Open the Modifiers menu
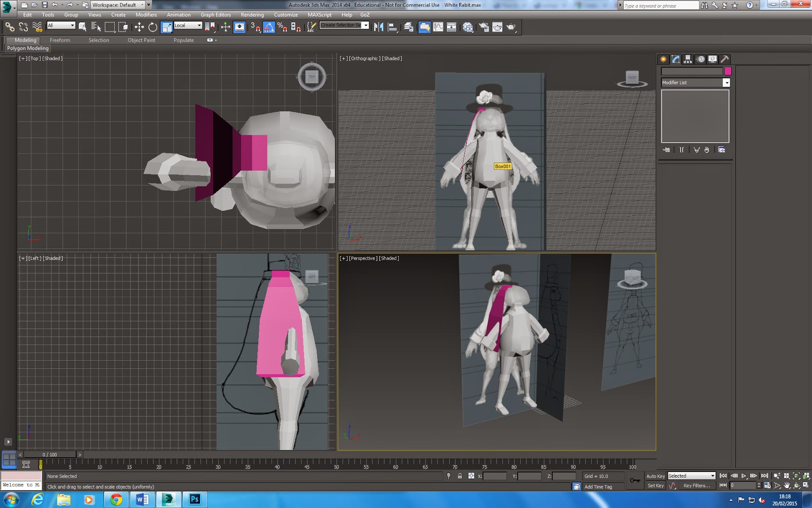Image resolution: width=812 pixels, height=508 pixels. point(146,15)
